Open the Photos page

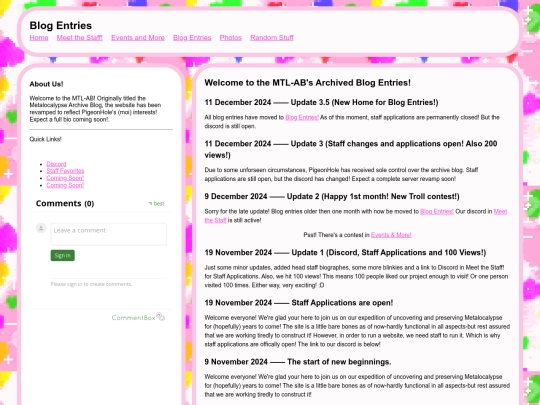point(231,38)
